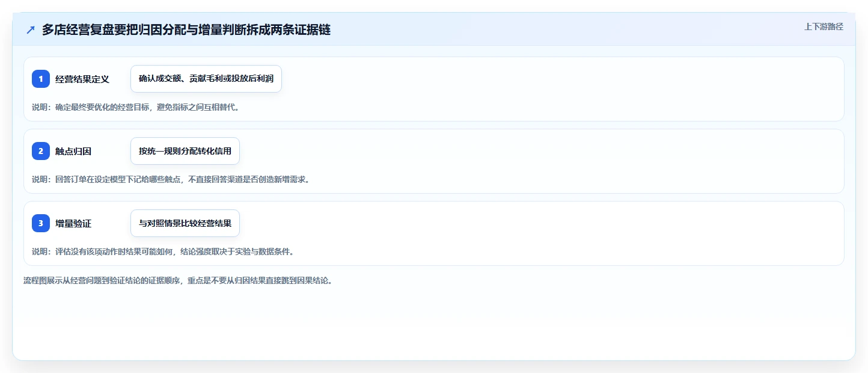Viewport: 868px width, 373px height.
Task: Click the note starting 回答订单在设定模型下
Action: (x=171, y=179)
